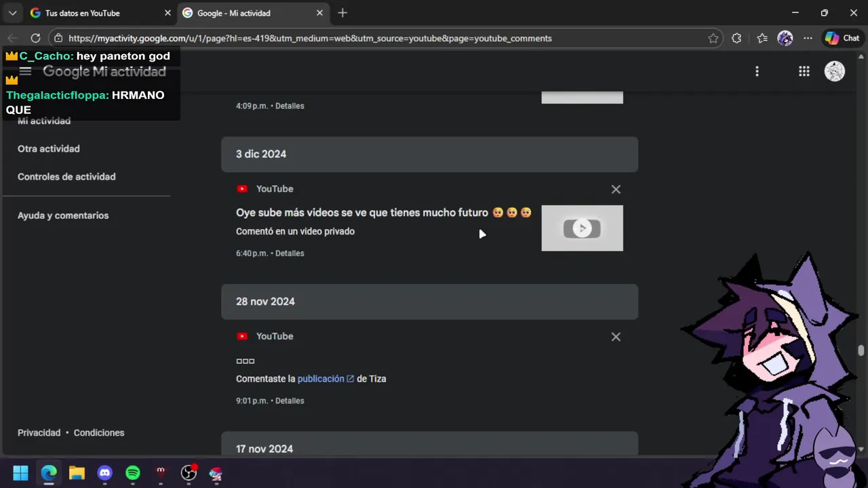
Task: Go back to the previous page
Action: (x=12, y=38)
